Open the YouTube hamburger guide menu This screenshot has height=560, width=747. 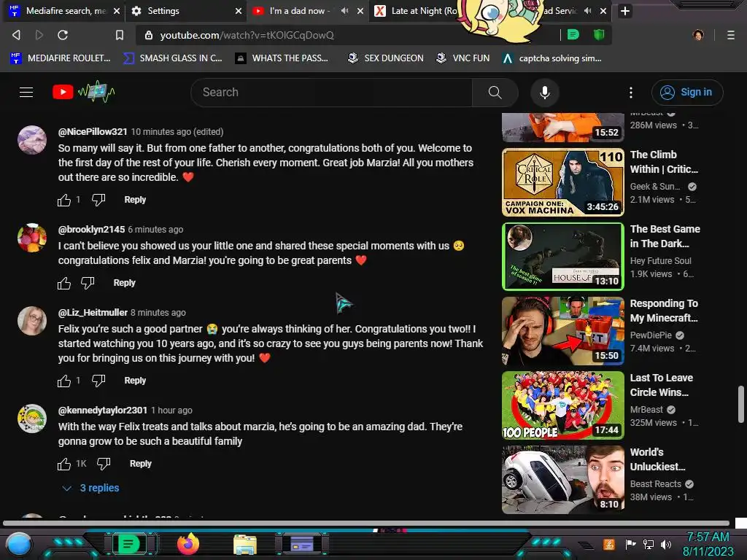26,93
